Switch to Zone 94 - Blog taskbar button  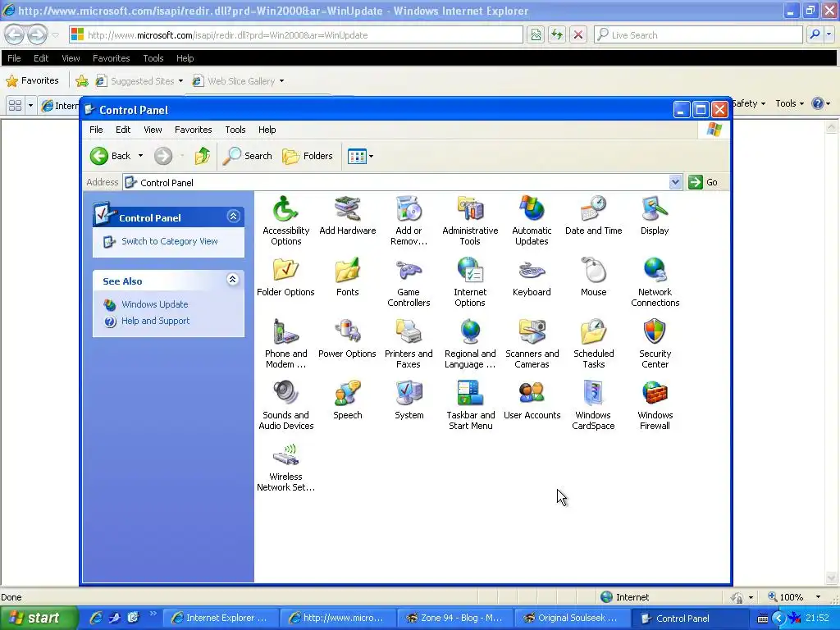coord(454,618)
